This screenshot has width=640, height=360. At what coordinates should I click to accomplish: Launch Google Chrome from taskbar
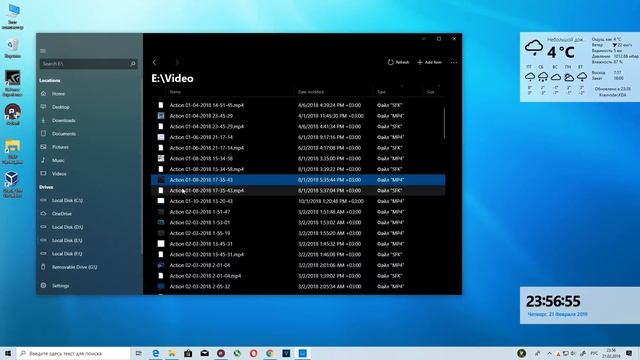(270, 353)
